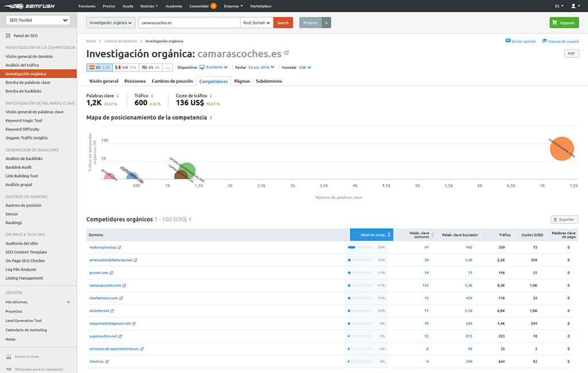Click the info icon beside Tráfico
Image resolution: width=588 pixels, height=373 pixels.
pyautogui.click(x=152, y=95)
